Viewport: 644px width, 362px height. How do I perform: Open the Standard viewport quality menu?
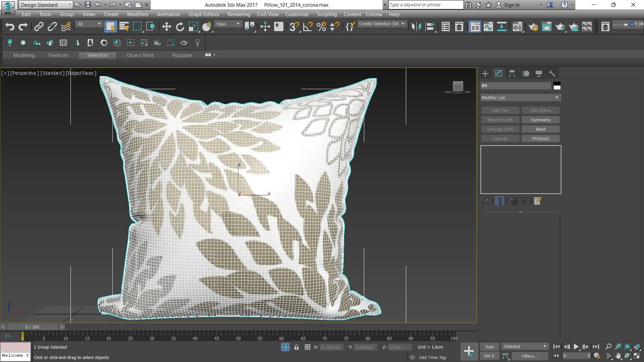[52, 73]
